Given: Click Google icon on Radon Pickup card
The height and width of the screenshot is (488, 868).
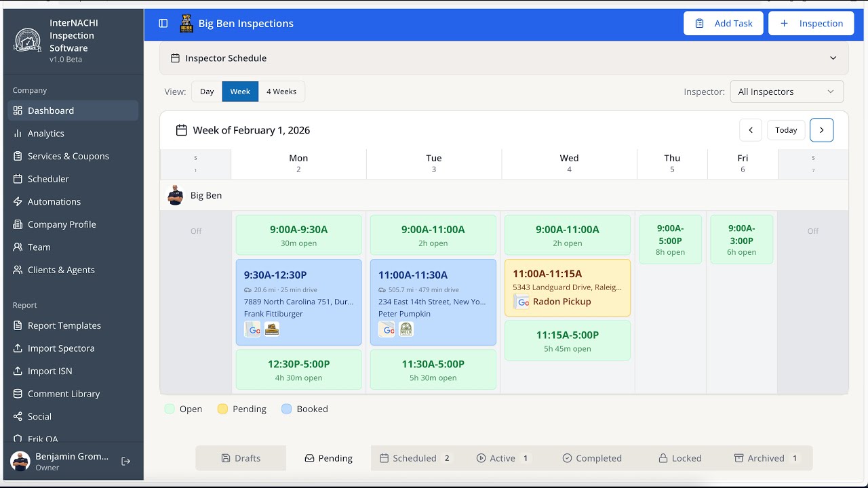Looking at the screenshot, I should (521, 302).
